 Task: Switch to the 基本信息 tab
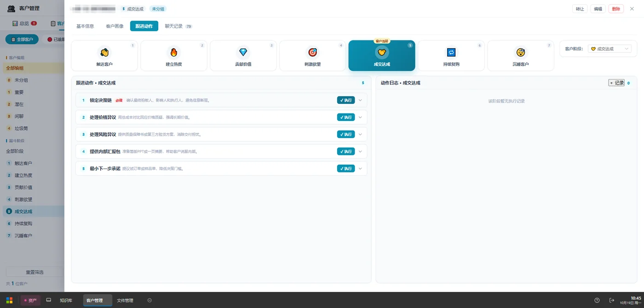pyautogui.click(x=85, y=26)
